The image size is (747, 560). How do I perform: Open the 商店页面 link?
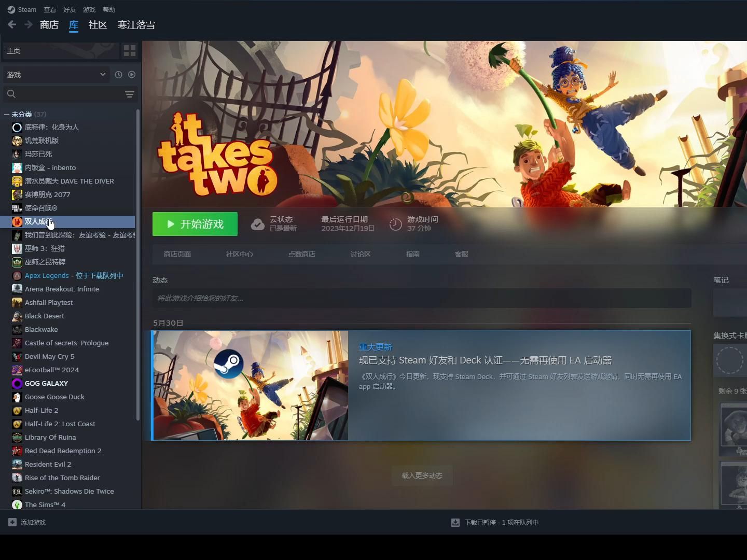click(x=177, y=254)
